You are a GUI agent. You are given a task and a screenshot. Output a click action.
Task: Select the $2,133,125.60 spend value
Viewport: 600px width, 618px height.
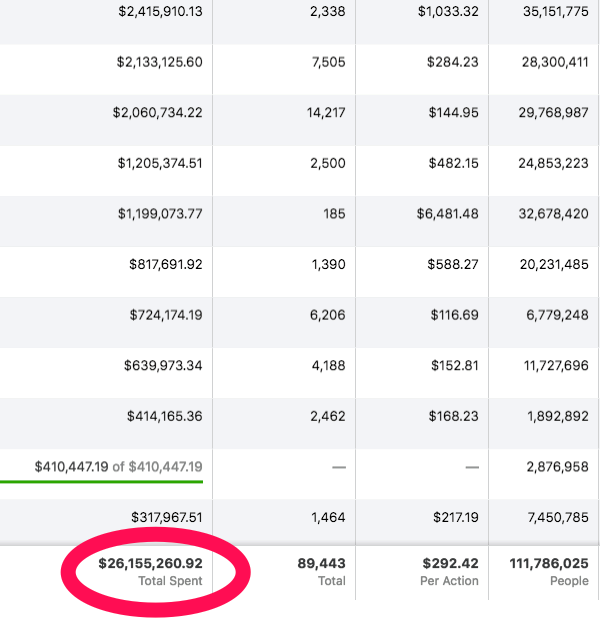[159, 62]
